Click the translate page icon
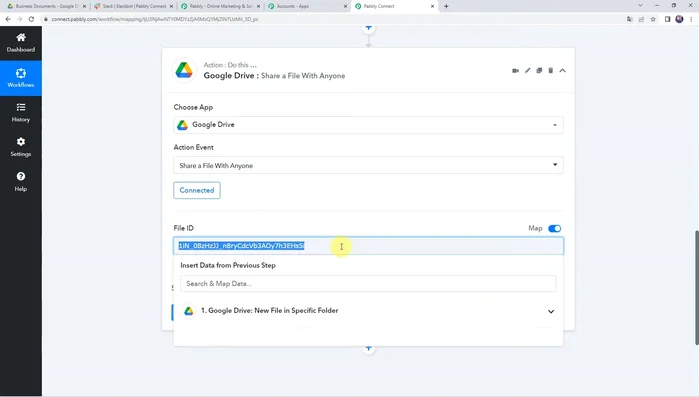 click(x=629, y=19)
